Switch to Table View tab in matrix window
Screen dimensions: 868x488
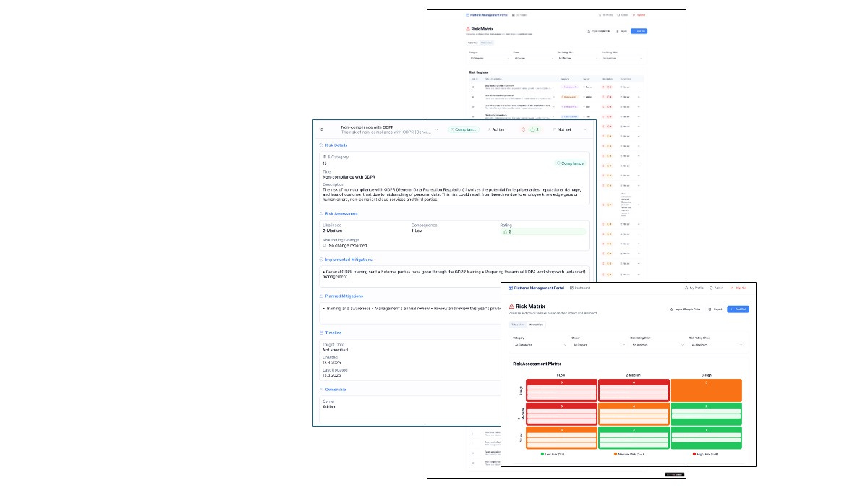pyautogui.click(x=517, y=325)
